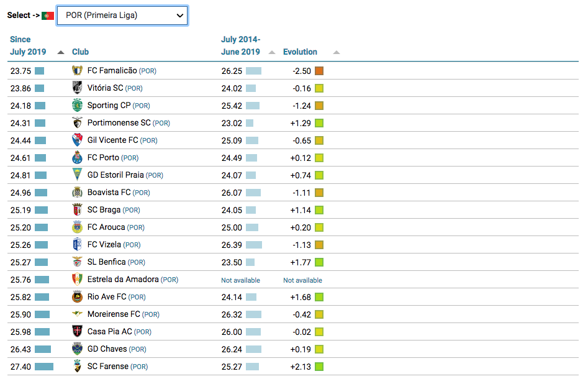
Task: Click Boavista FC's evolution color swatch
Action: click(319, 193)
